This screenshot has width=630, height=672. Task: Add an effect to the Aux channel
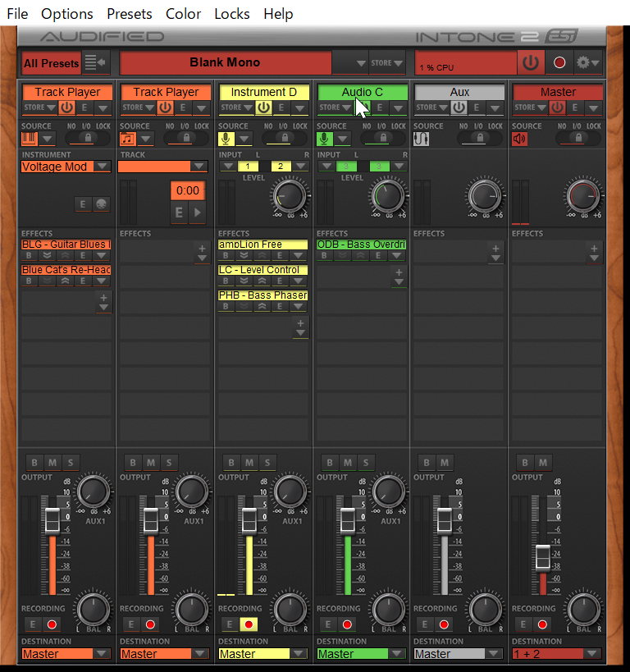[x=495, y=253]
